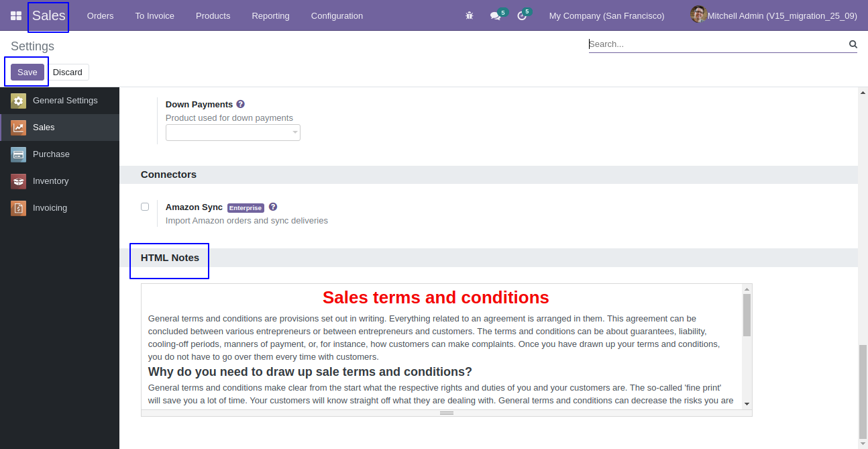This screenshot has height=449, width=868.
Task: Click the HTML notes editor resize handle
Action: point(447,413)
